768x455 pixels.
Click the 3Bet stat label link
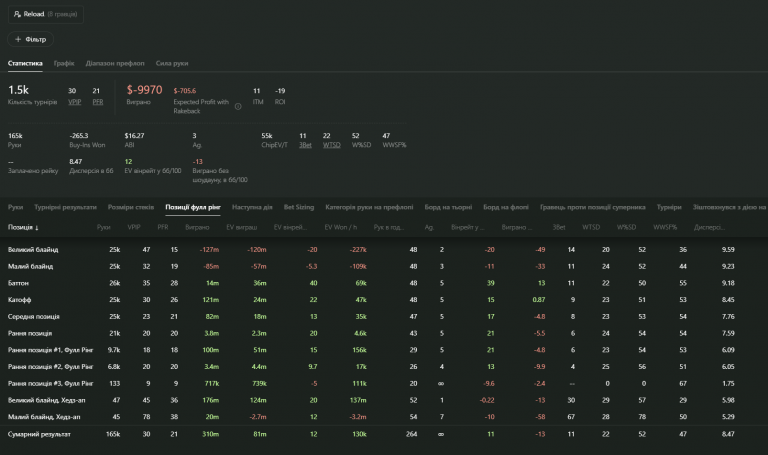click(x=305, y=145)
